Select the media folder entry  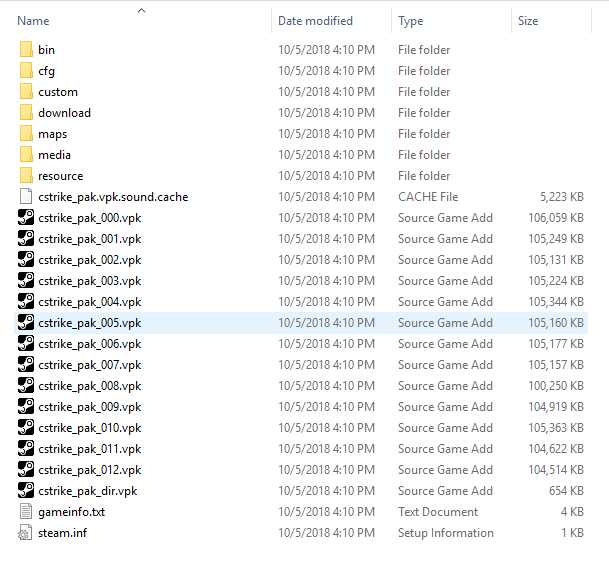(x=54, y=155)
